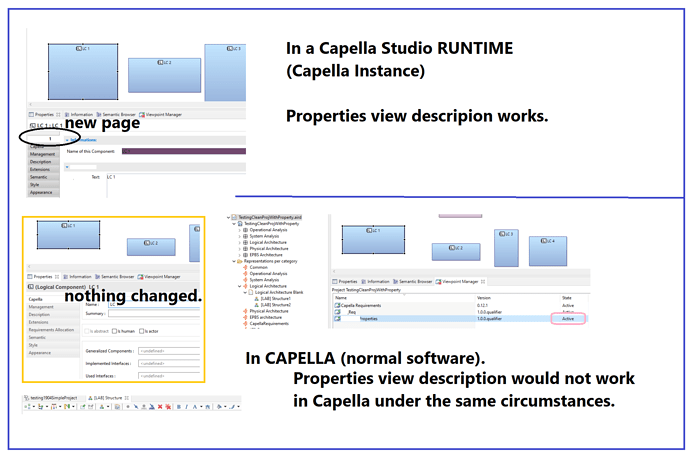Click the [LAB] Structure1 diagram icon
Viewport: 690px width, 459px height.
tap(257, 298)
